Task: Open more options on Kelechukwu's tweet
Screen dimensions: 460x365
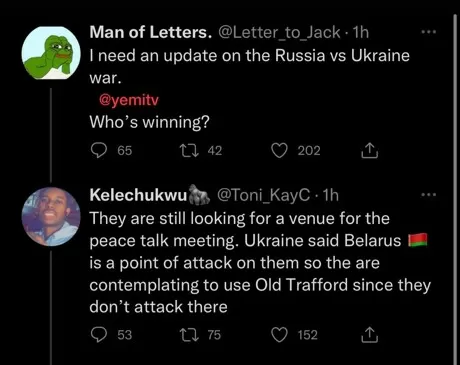Action: (x=429, y=194)
